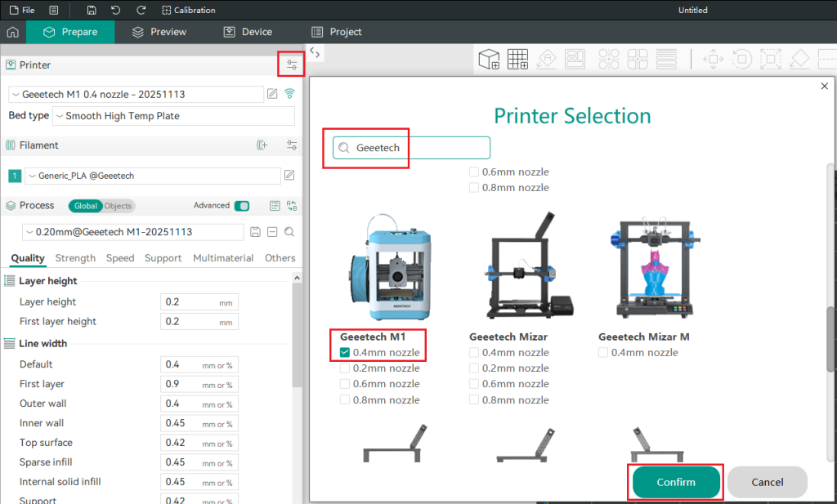Expand the Generic_PLA filament dropdown
The image size is (837, 504).
tap(153, 176)
